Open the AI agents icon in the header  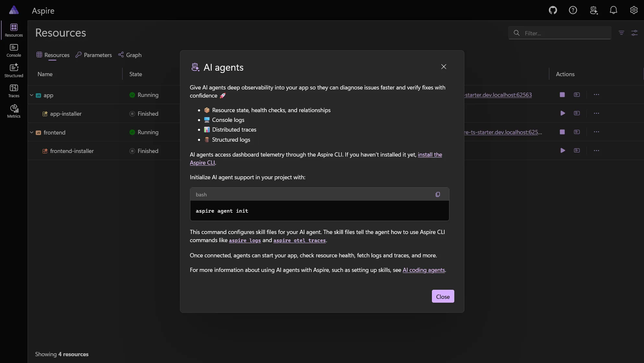click(594, 10)
